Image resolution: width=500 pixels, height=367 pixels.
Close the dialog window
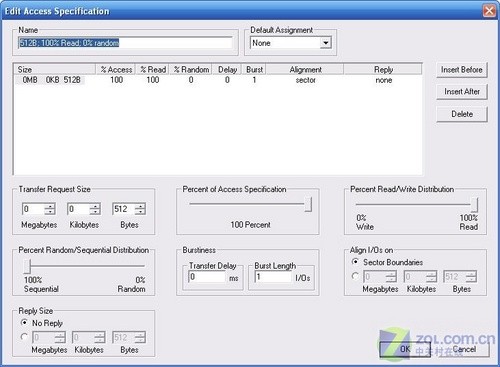[489, 11]
